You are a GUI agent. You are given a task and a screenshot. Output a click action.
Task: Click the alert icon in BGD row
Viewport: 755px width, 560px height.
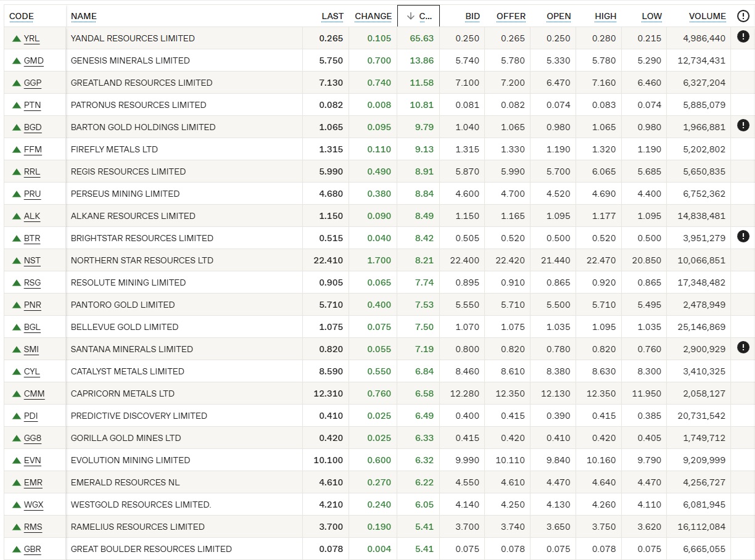click(743, 126)
